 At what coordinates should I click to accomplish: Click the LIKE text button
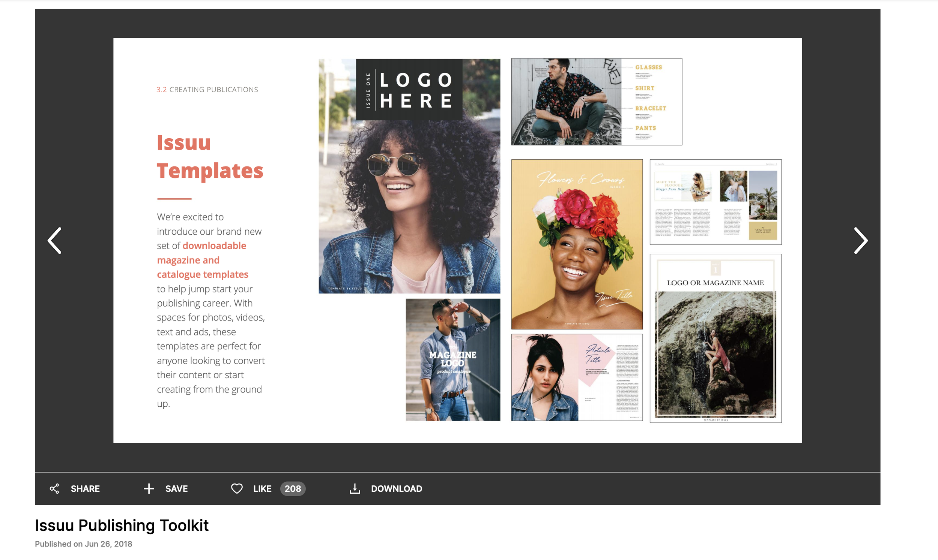click(x=262, y=488)
